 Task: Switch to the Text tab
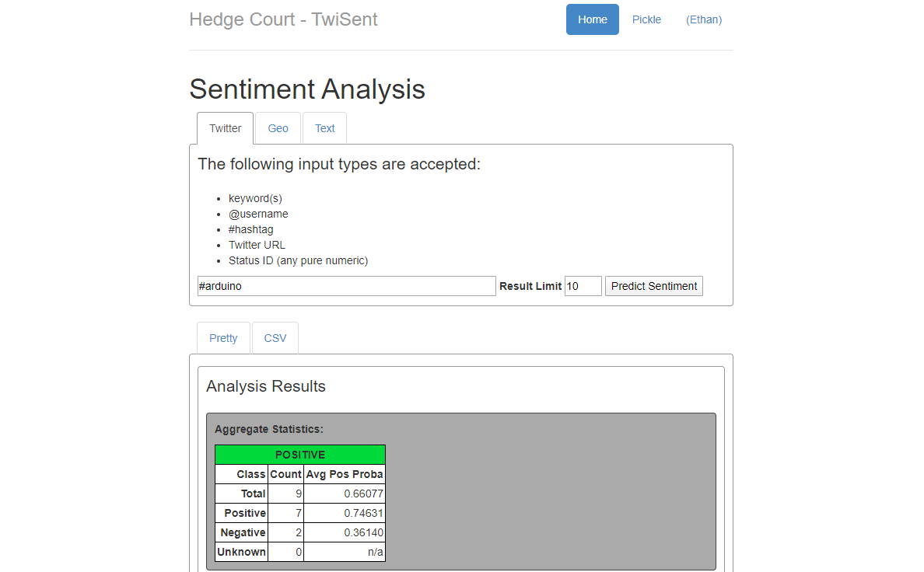(x=324, y=128)
